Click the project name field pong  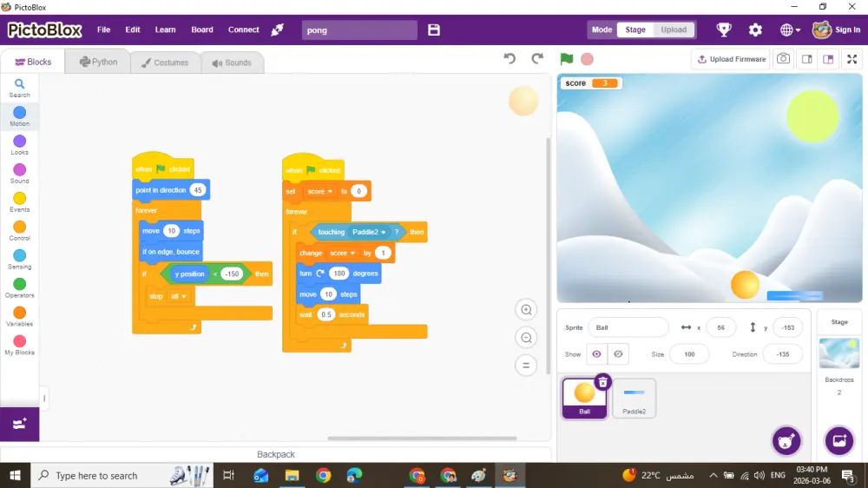(359, 30)
